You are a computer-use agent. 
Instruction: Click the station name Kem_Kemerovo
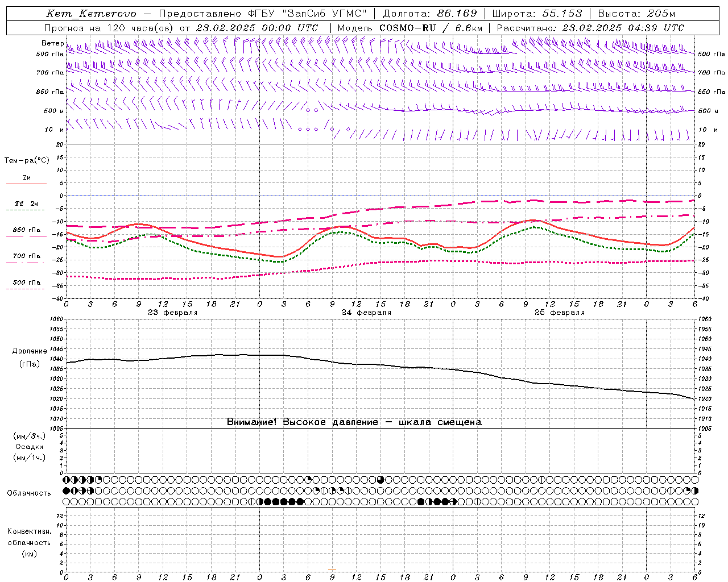click(x=92, y=14)
